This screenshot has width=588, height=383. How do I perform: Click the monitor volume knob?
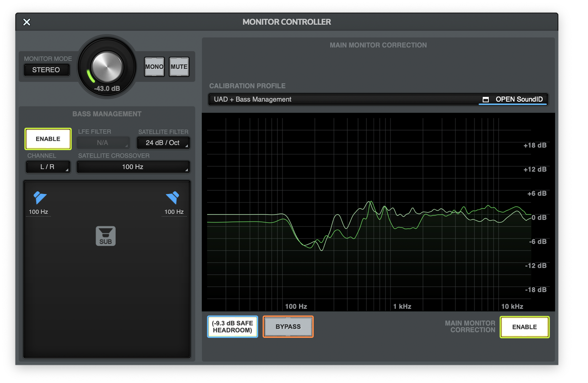point(107,67)
